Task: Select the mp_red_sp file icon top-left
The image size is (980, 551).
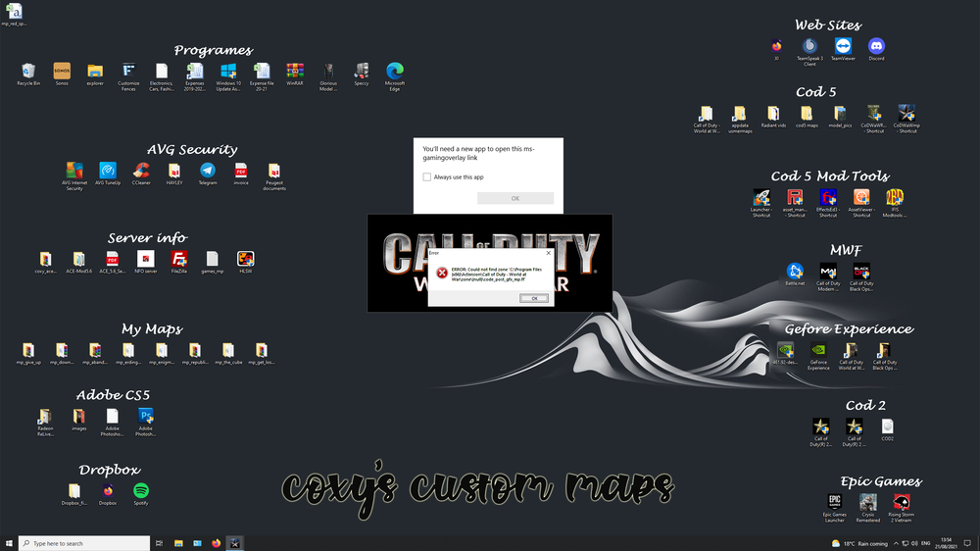Action: coord(14,13)
